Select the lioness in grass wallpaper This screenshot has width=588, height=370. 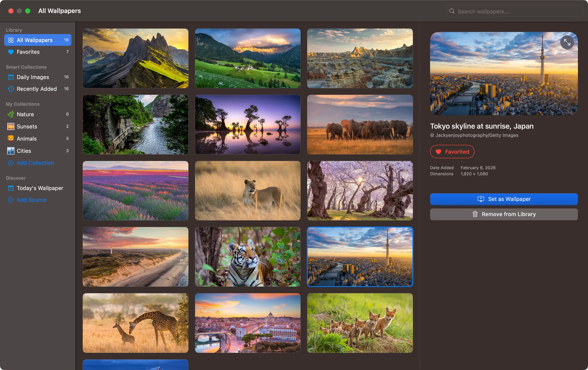pos(248,191)
